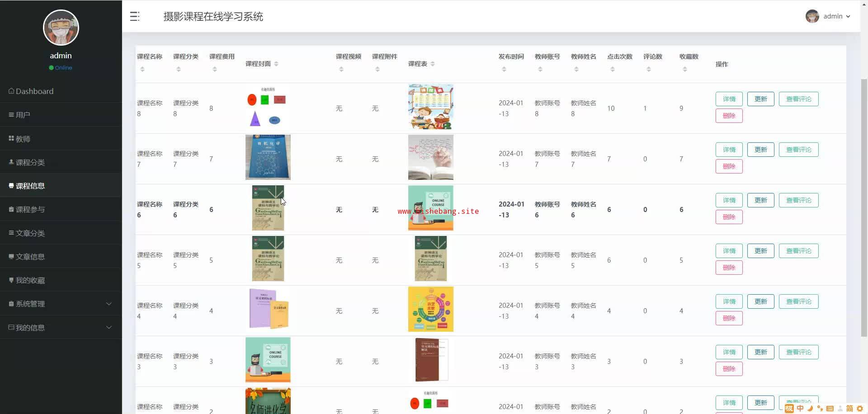Open the 课程名称3 brown book 课程表 image

point(431,360)
